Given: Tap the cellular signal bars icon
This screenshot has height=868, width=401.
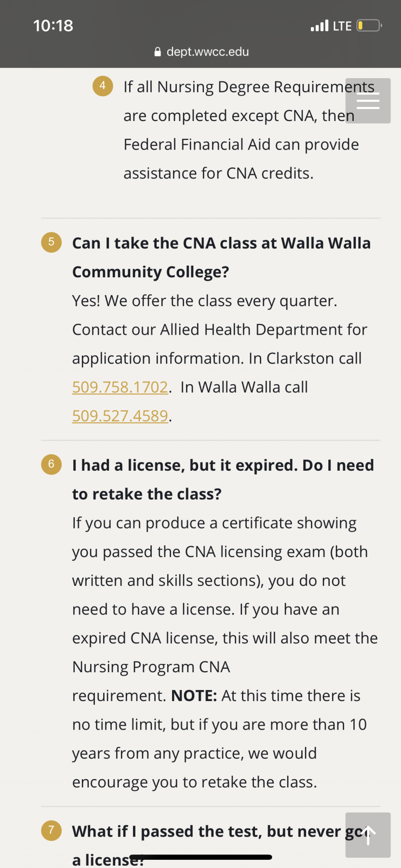Looking at the screenshot, I should pyautogui.click(x=320, y=26).
